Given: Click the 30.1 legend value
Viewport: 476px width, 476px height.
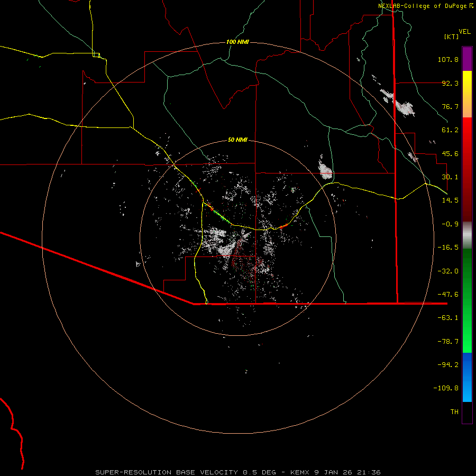Looking at the screenshot, I should pyautogui.click(x=450, y=177).
